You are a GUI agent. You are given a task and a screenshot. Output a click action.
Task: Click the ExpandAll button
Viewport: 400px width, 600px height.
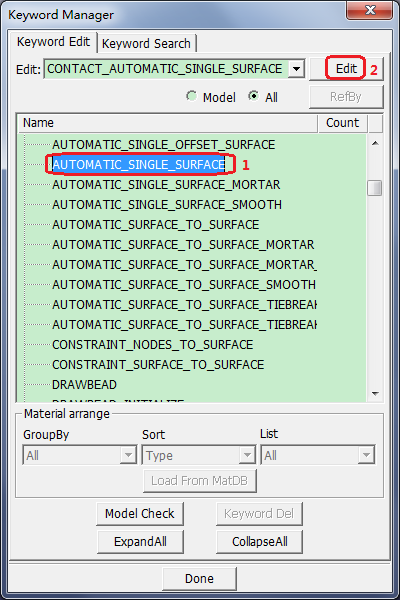click(x=140, y=541)
